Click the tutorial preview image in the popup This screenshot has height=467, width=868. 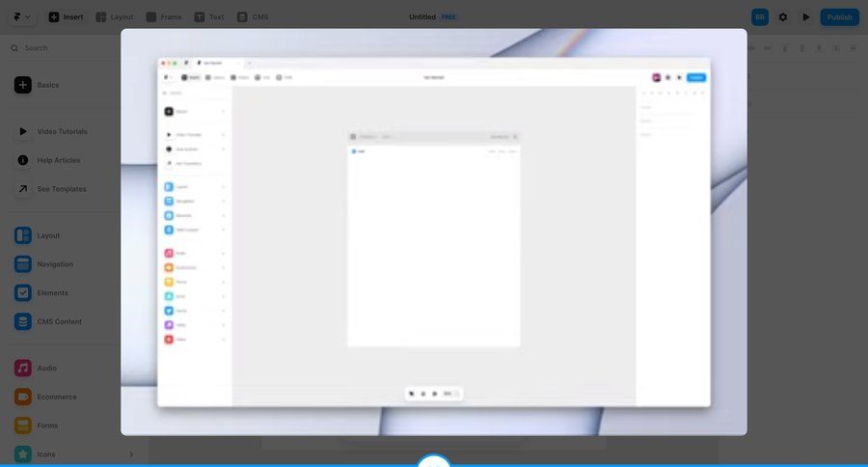(x=433, y=233)
